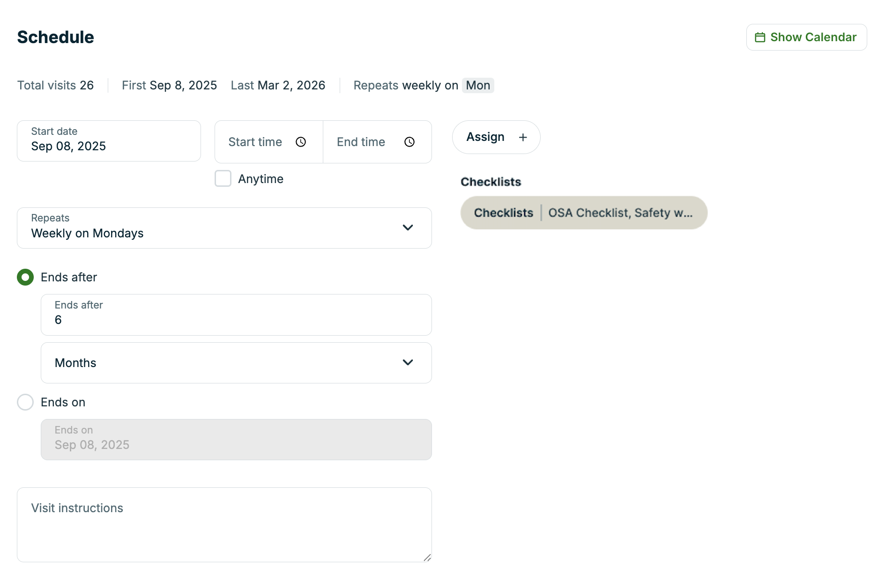Click the calendar icon on Show Calendar
Viewport: 893px width, 588px height.
tap(760, 37)
